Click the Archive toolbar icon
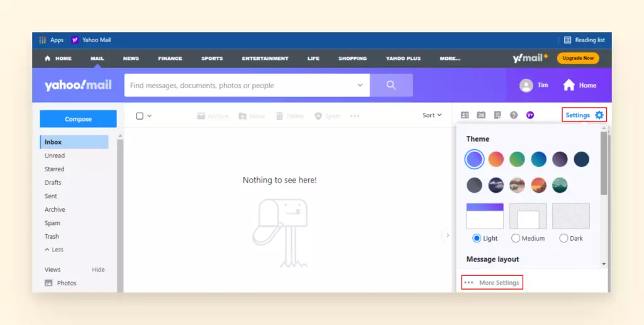The image size is (644, 325). point(201,116)
